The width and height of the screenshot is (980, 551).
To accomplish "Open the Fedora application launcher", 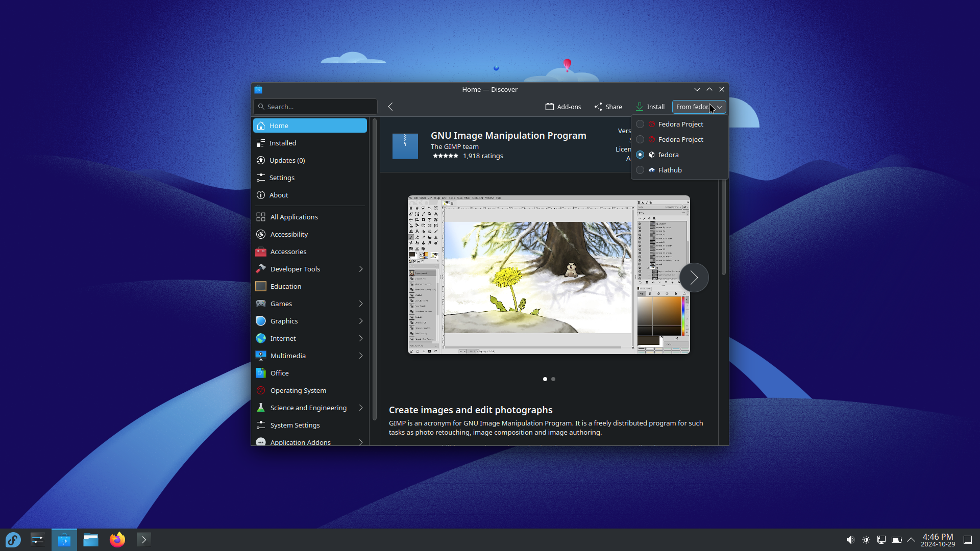I will pos(13,539).
